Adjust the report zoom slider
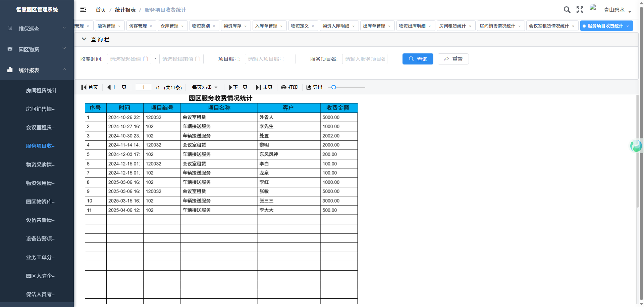Screen dimensions: 644x307 point(334,87)
